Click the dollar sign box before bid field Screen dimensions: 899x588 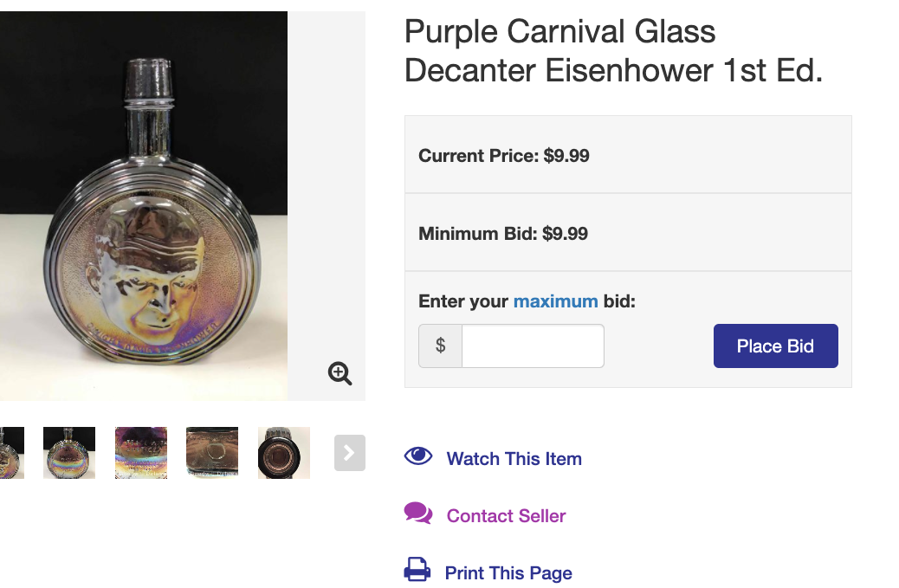[441, 346]
